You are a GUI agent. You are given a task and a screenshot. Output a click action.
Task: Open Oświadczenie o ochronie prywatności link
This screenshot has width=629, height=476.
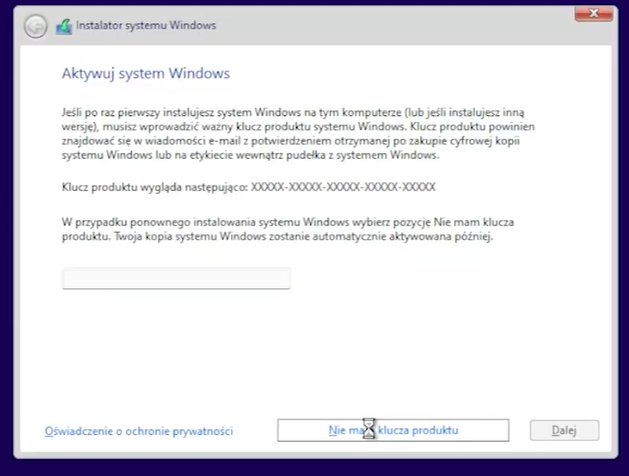[139, 431]
